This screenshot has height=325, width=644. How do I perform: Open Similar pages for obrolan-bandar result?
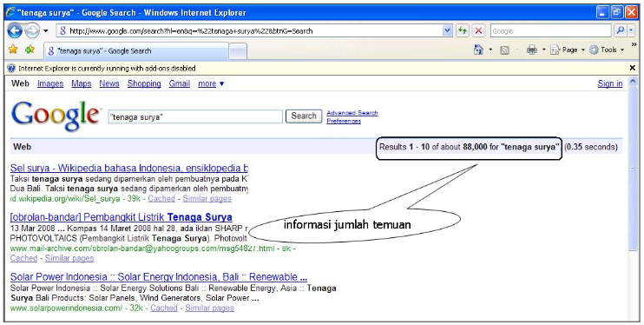(x=69, y=258)
